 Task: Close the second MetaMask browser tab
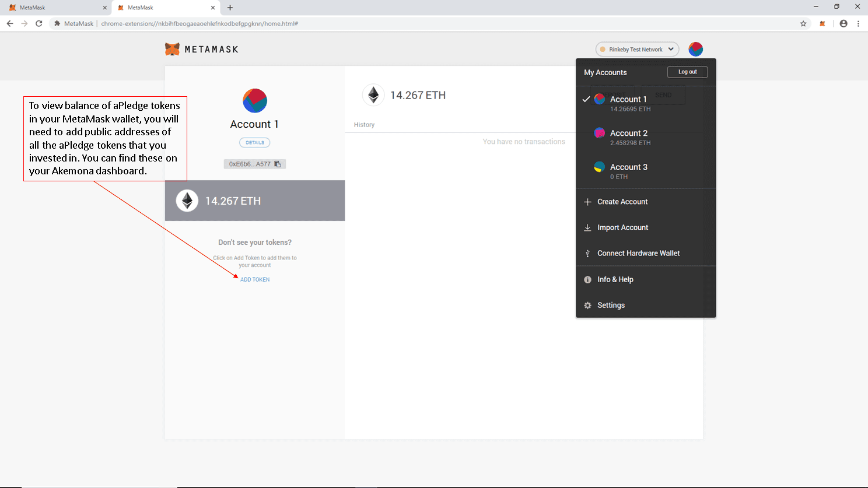tap(212, 8)
